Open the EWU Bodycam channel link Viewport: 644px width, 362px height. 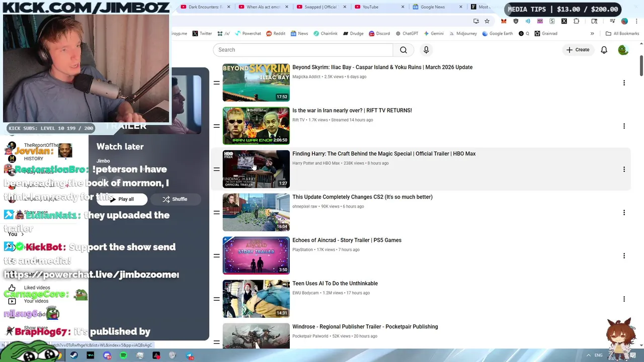pyautogui.click(x=305, y=293)
